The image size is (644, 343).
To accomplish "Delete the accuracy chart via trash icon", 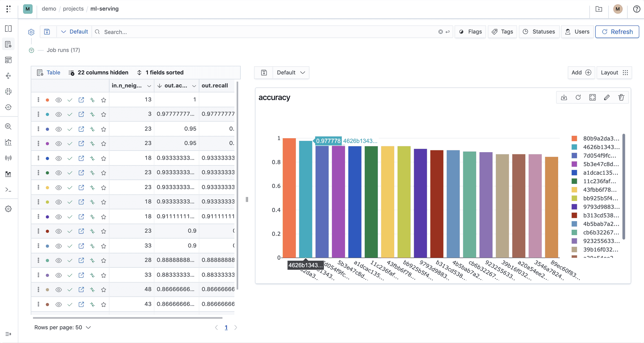I will [x=621, y=97].
